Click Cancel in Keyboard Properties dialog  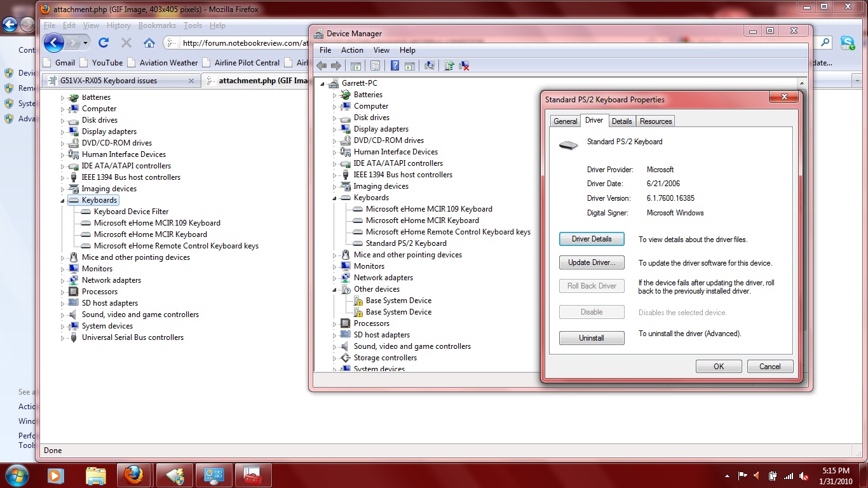(770, 366)
